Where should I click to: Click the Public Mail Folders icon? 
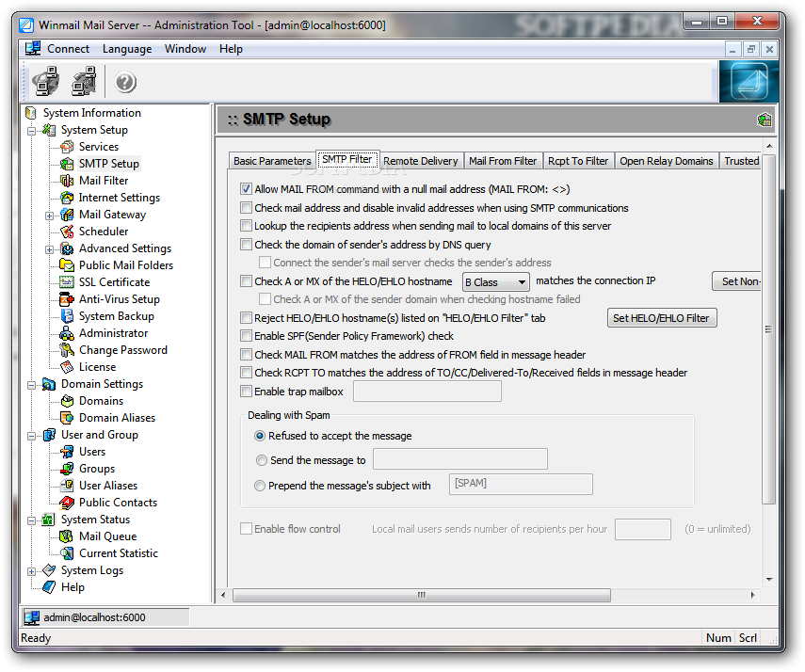point(67,265)
